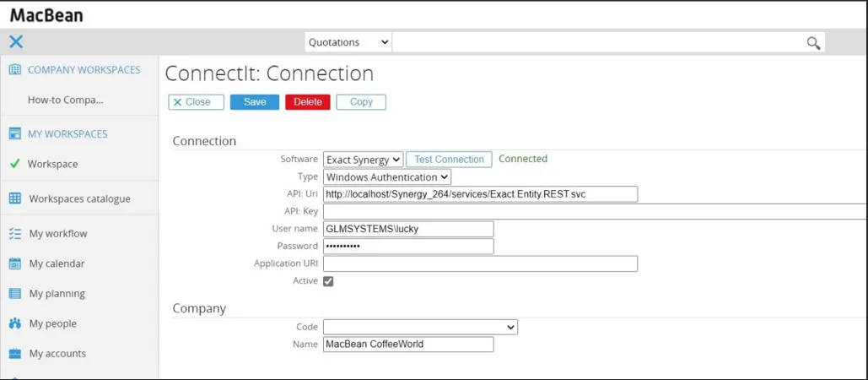This screenshot has width=868, height=380.
Task: Click the blue X icon in the top bar
Action: (16, 41)
